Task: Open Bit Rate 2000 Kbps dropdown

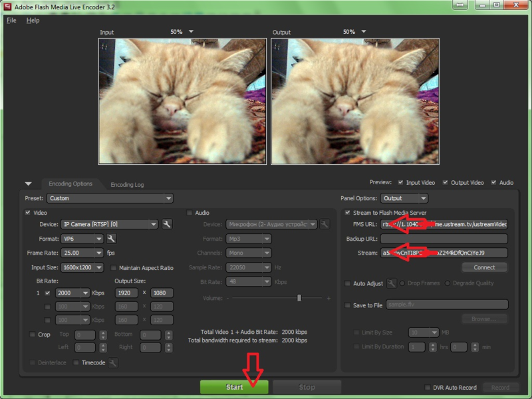Action: pyautogui.click(x=72, y=293)
